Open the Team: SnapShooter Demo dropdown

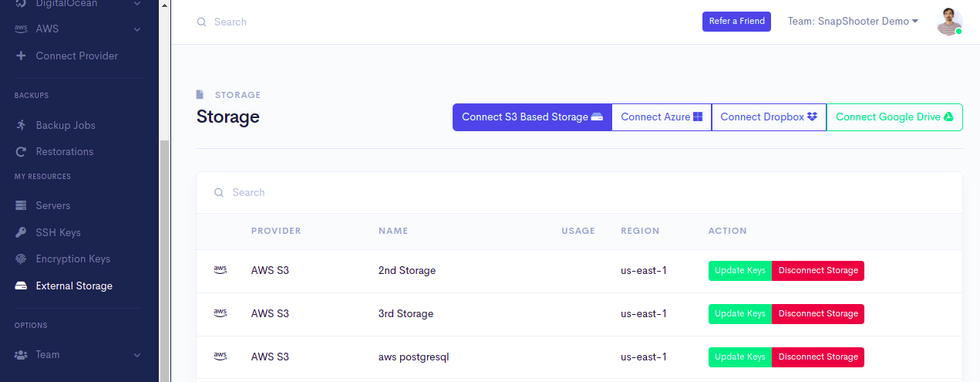point(853,22)
